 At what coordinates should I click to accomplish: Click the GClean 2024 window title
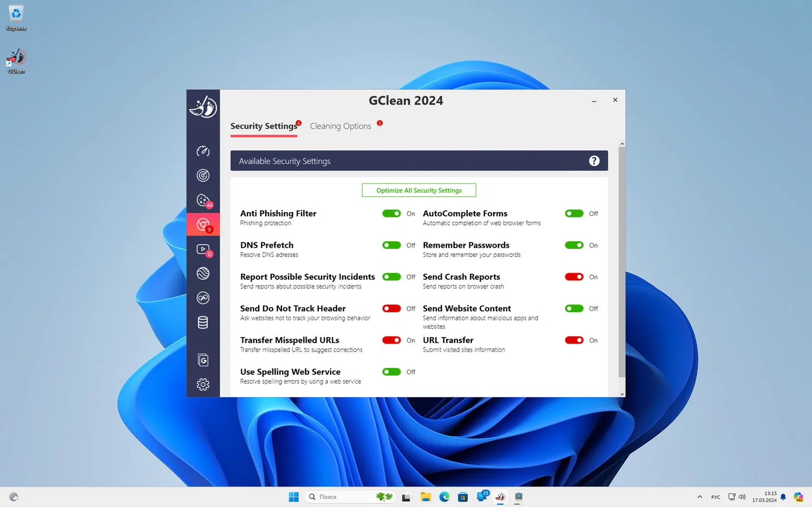(x=406, y=101)
